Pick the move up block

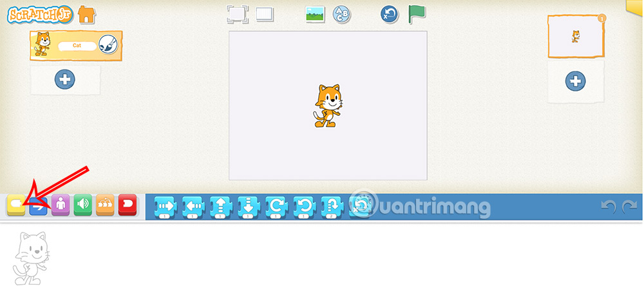click(221, 207)
